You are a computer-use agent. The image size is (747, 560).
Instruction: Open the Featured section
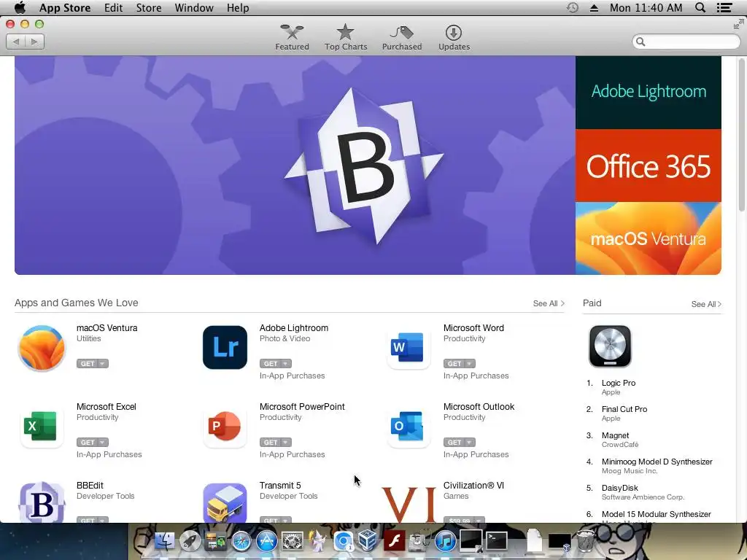[x=292, y=38]
